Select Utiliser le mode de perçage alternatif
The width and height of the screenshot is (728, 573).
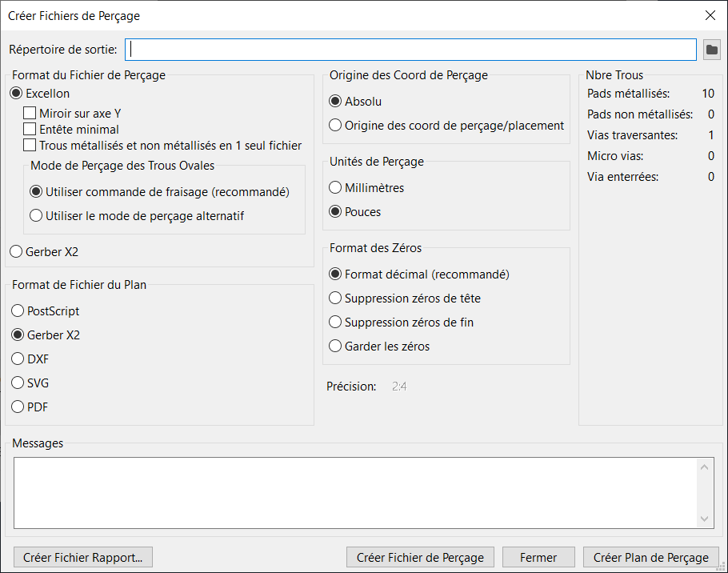36,216
